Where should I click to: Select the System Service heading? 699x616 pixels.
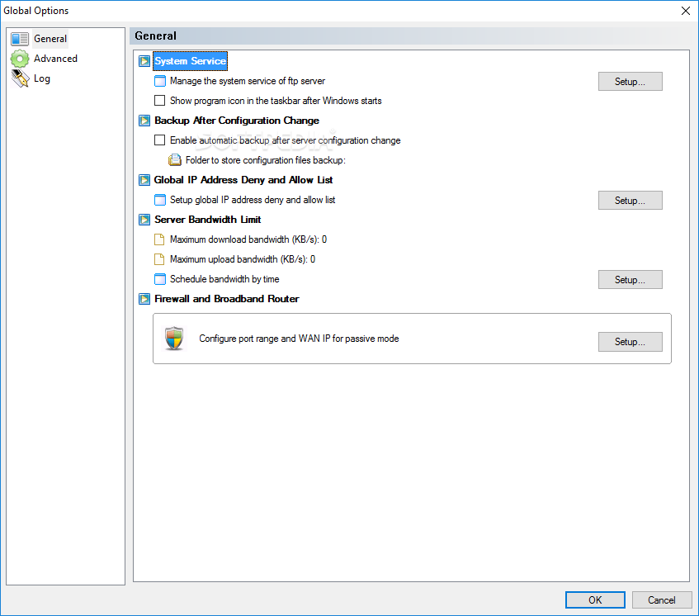(x=191, y=61)
